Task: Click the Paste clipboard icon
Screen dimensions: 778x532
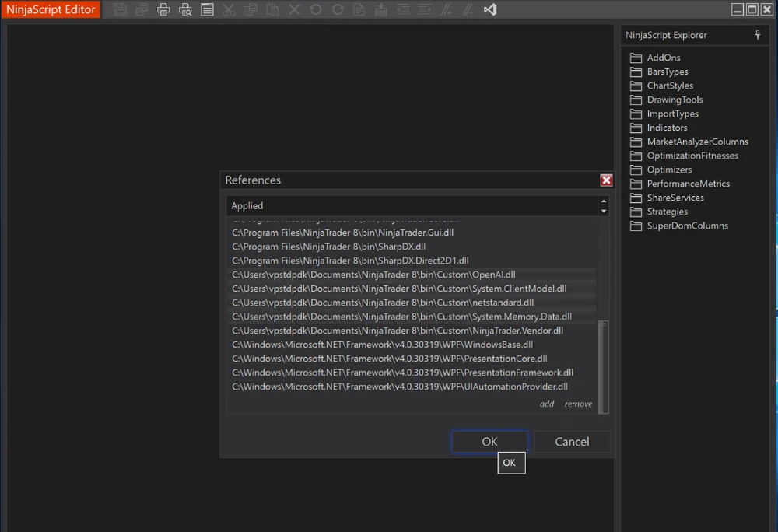Action: (272, 9)
